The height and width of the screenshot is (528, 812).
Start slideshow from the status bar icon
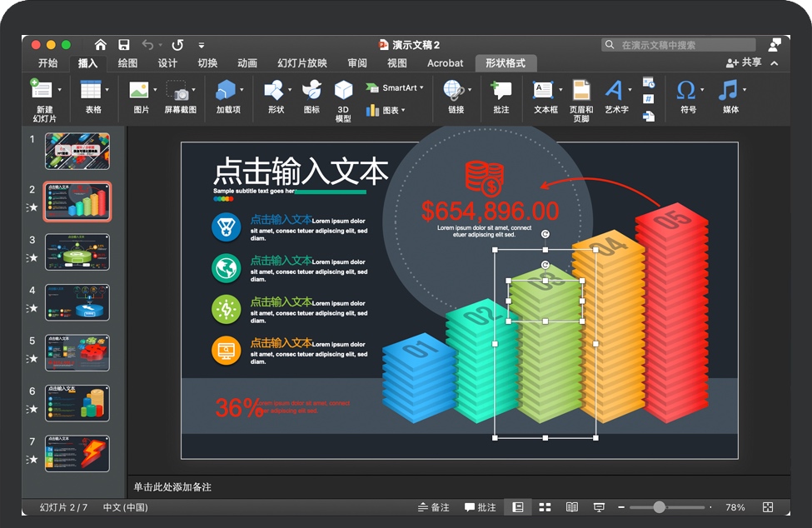click(599, 507)
